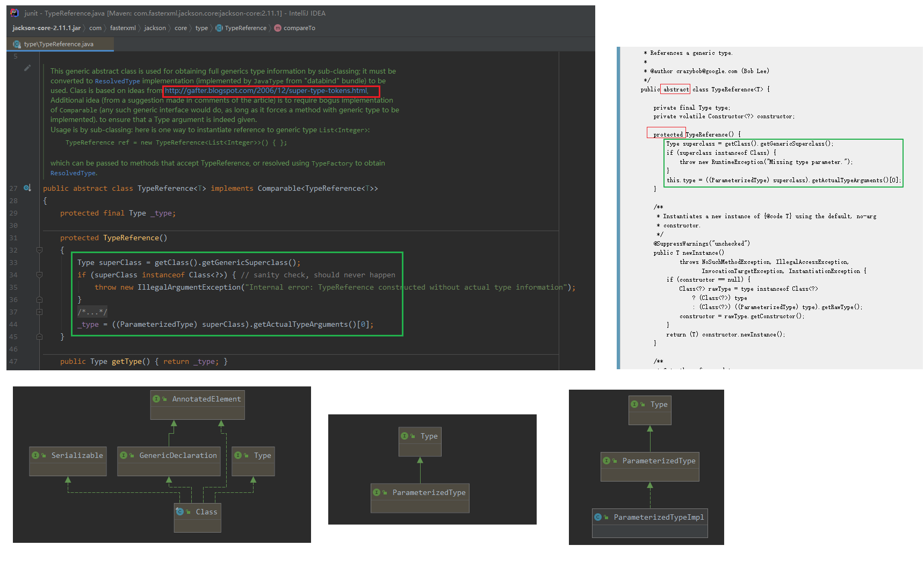Click the TypeFactory link in the doc comment

pos(332,163)
